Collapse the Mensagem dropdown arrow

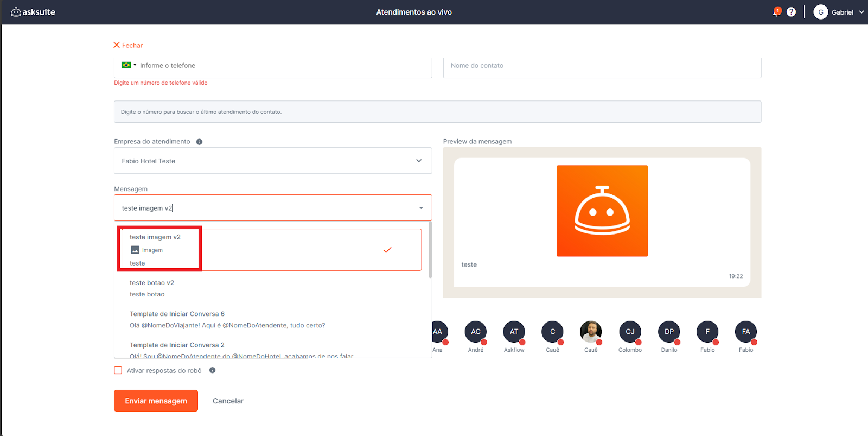click(x=421, y=208)
